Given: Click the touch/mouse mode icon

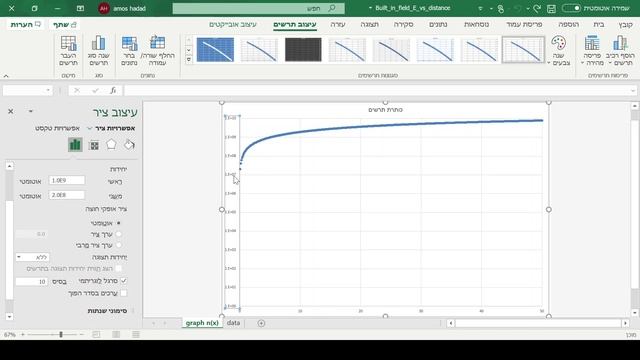Looking at the screenshot, I should click(x=501, y=8).
